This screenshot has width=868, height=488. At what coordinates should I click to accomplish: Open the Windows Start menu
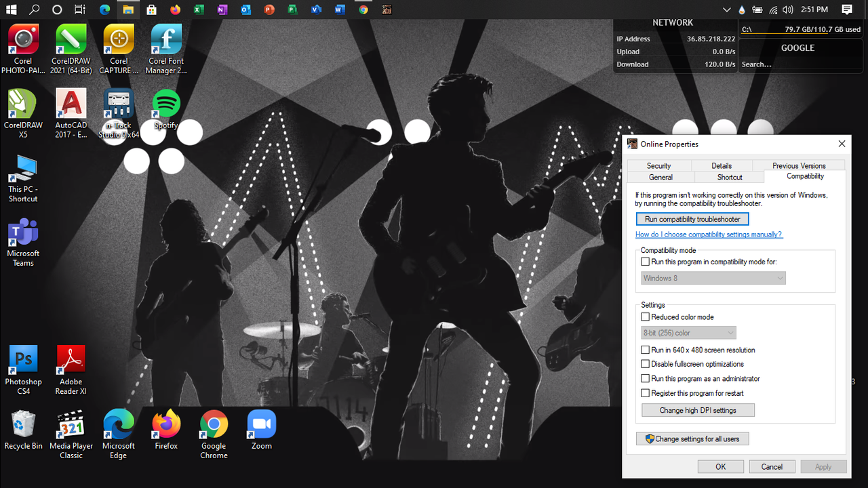[x=12, y=9]
